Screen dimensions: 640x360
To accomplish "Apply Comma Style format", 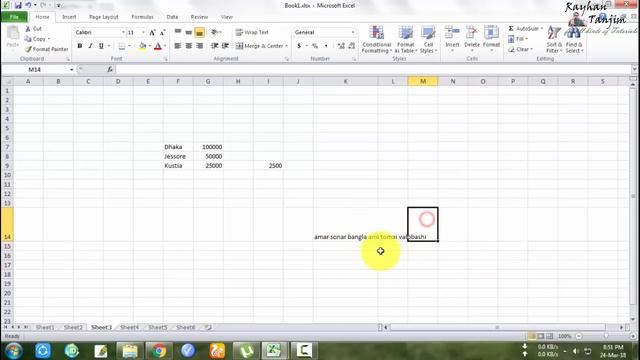I will tap(326, 46).
